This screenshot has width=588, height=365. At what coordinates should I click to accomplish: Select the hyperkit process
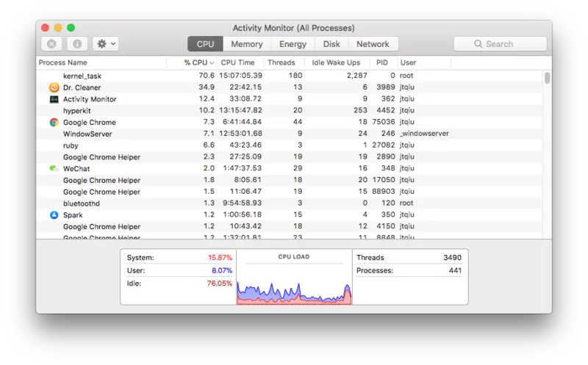point(77,111)
